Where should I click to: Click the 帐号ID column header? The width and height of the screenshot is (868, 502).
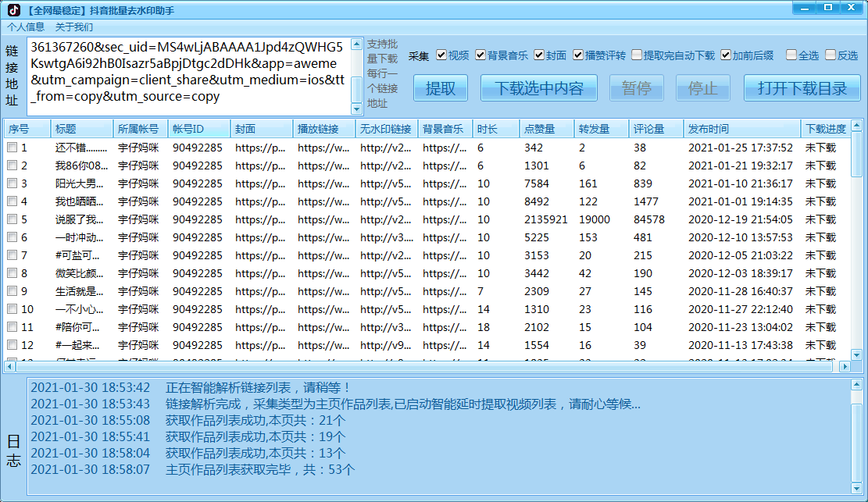click(199, 129)
